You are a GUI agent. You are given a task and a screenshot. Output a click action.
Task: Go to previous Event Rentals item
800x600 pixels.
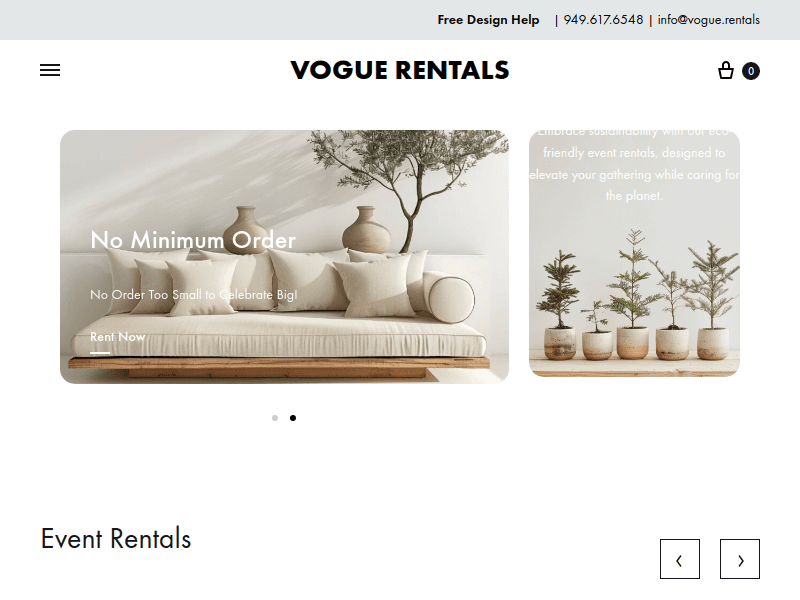point(680,559)
